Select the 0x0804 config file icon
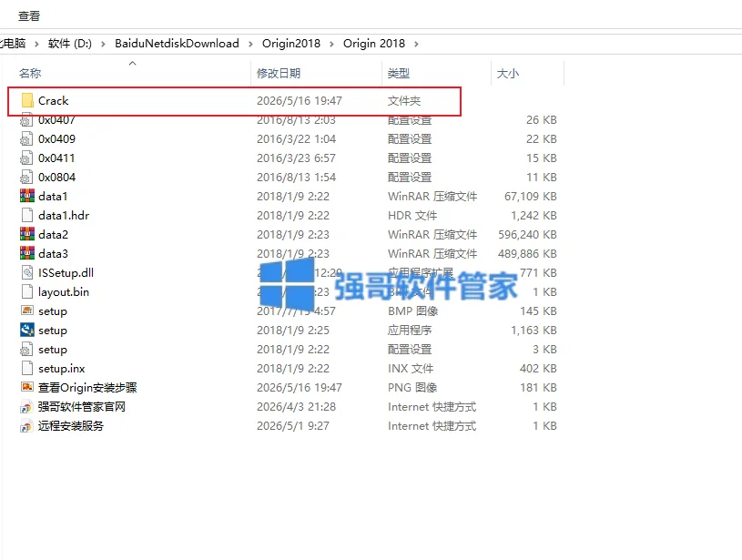 (x=26, y=177)
